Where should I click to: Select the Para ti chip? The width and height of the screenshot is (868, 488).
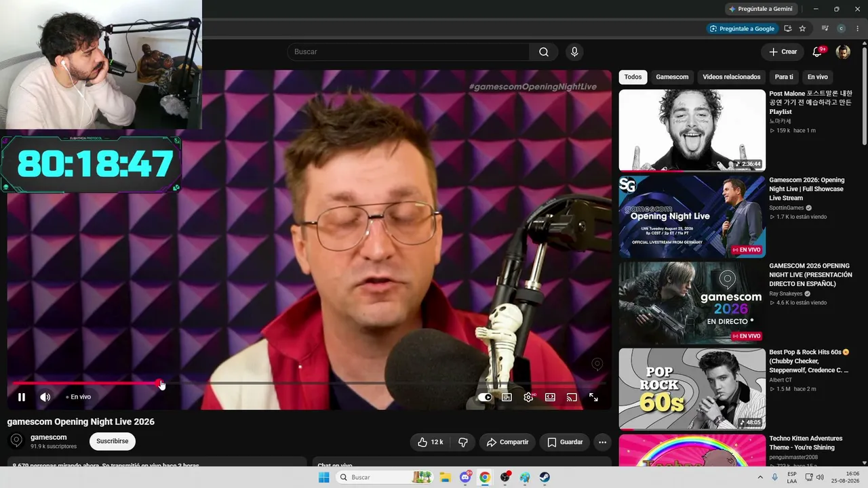click(784, 77)
